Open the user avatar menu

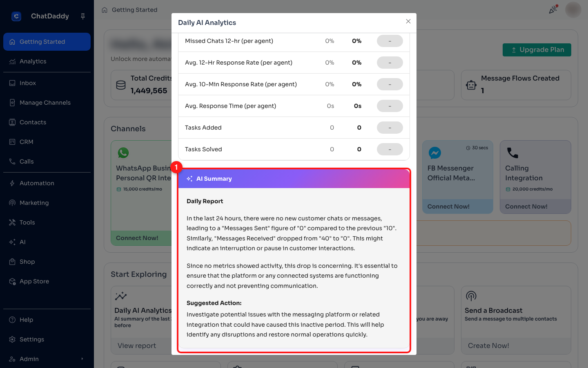pyautogui.click(x=573, y=10)
